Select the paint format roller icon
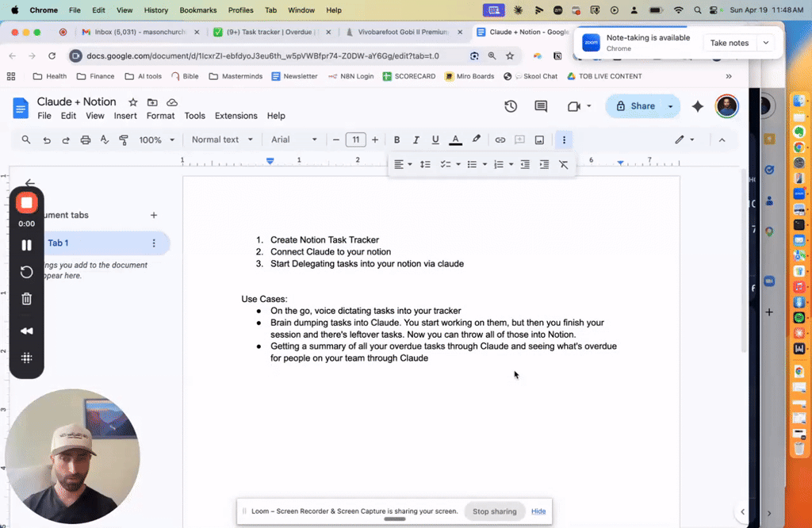This screenshot has height=528, width=812. (124, 140)
